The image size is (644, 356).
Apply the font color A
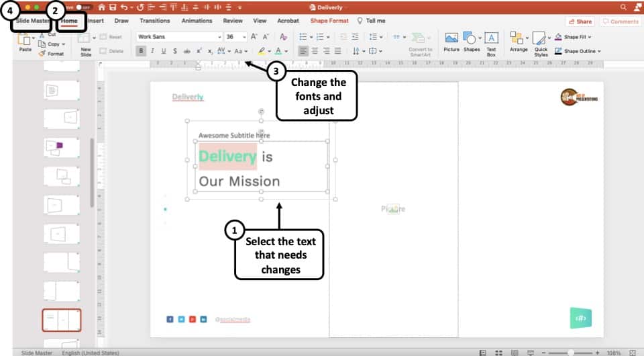tap(278, 51)
